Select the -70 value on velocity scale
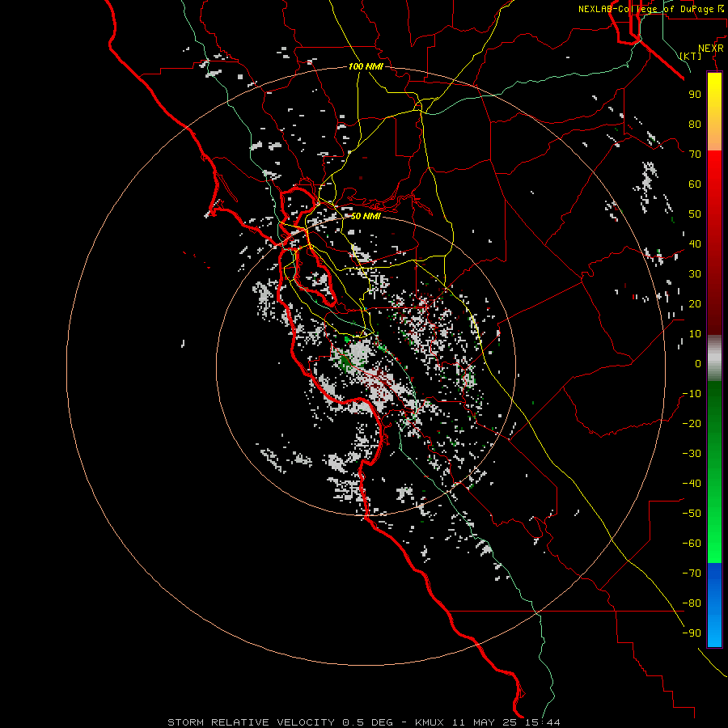728x728 pixels. (x=692, y=574)
